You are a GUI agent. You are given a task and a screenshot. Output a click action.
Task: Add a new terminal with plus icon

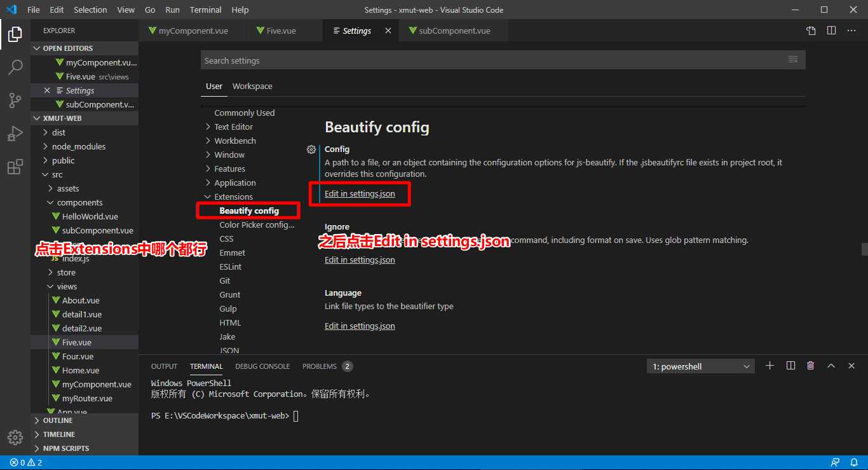pos(770,366)
